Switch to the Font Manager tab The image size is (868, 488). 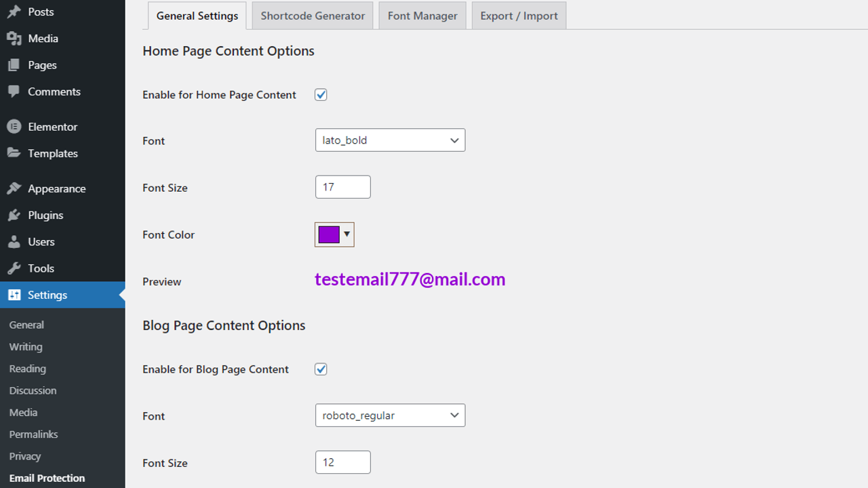tap(422, 15)
